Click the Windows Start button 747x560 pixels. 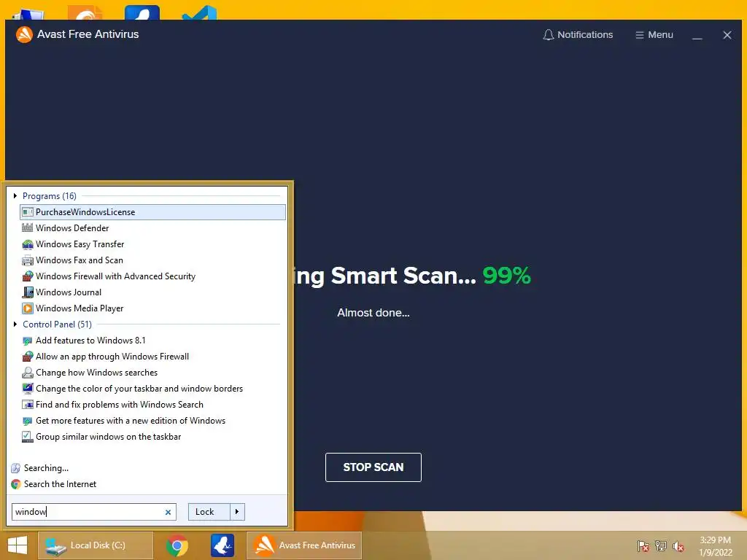click(18, 545)
